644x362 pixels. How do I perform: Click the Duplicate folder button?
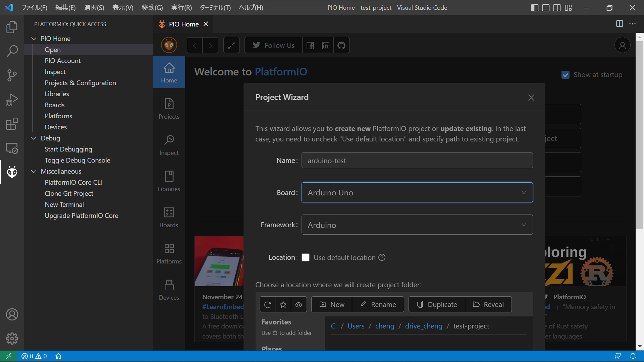tap(437, 304)
